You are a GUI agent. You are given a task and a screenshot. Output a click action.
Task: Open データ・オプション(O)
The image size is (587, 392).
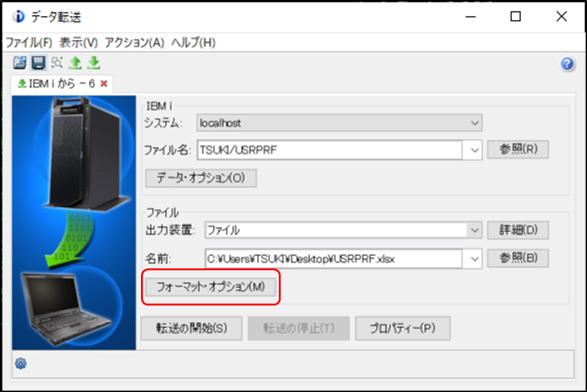201,177
